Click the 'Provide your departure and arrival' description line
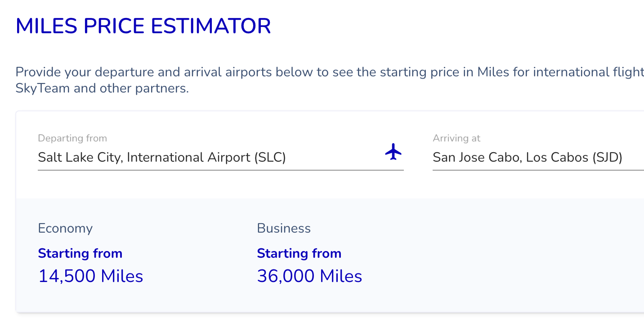 (330, 72)
